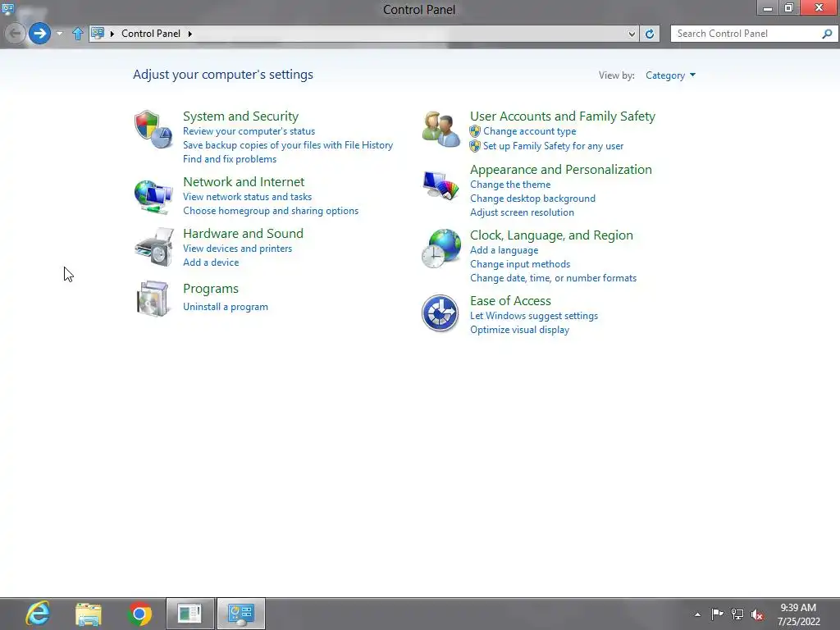Open Network and Internet category
Image resolution: width=840 pixels, height=630 pixels.
[x=243, y=181]
